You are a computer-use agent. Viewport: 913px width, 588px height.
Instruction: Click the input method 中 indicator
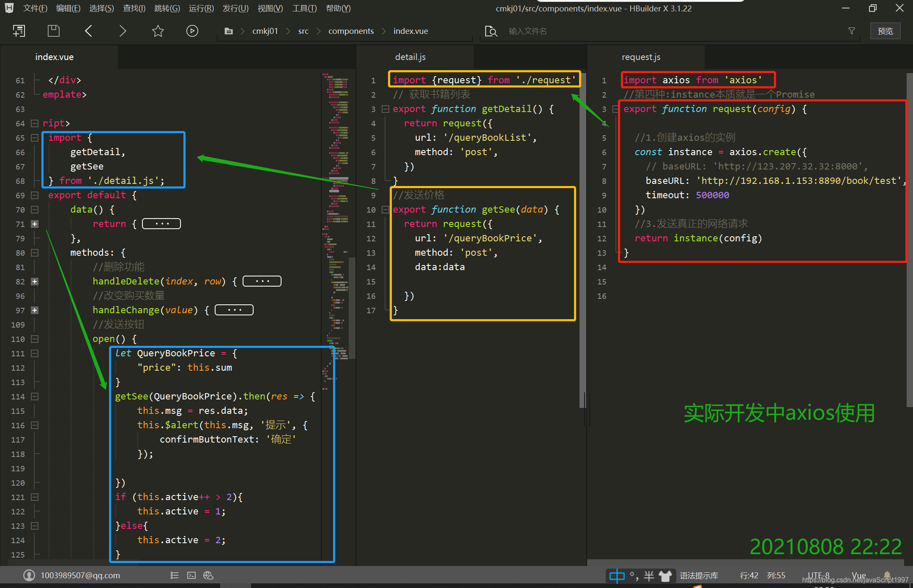617,576
